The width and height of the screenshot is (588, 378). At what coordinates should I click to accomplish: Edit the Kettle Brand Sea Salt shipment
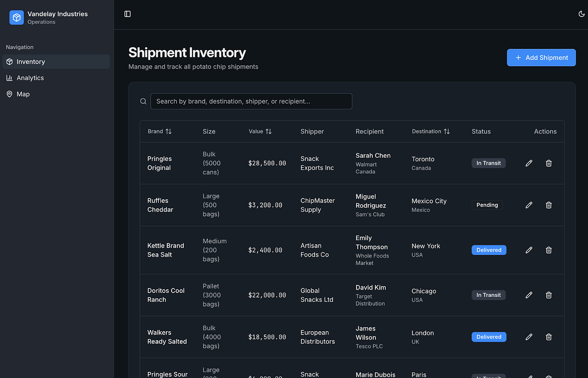pos(529,250)
